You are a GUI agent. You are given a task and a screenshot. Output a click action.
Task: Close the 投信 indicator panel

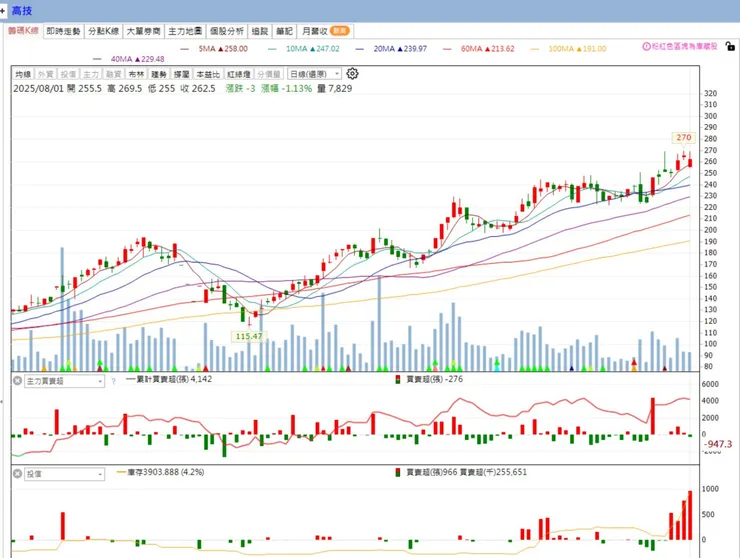click(x=17, y=473)
